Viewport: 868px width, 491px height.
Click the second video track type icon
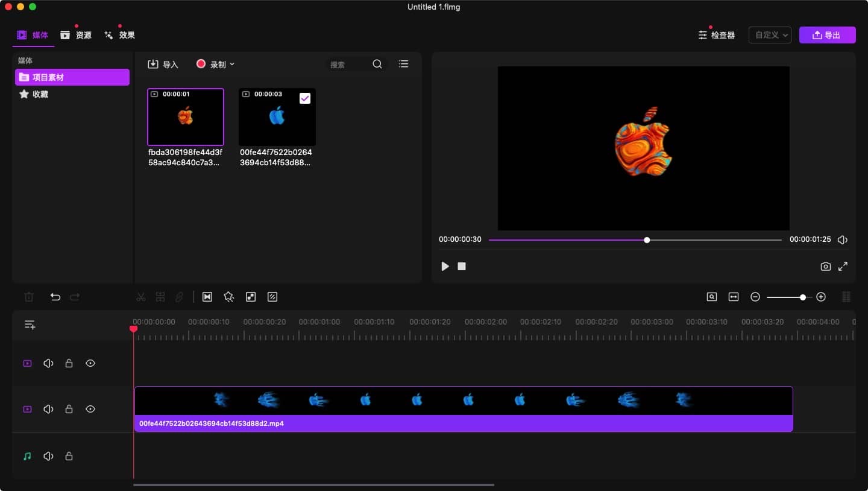tap(27, 409)
